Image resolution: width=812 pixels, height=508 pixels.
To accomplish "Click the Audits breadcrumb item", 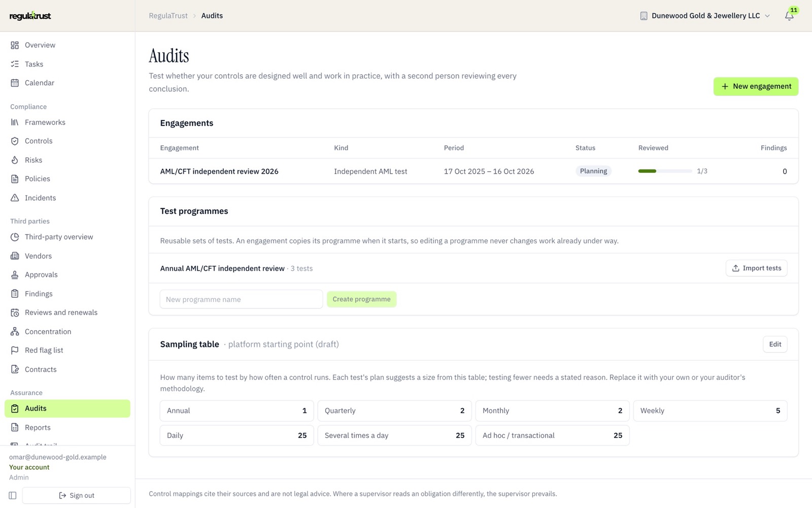I will point(212,16).
